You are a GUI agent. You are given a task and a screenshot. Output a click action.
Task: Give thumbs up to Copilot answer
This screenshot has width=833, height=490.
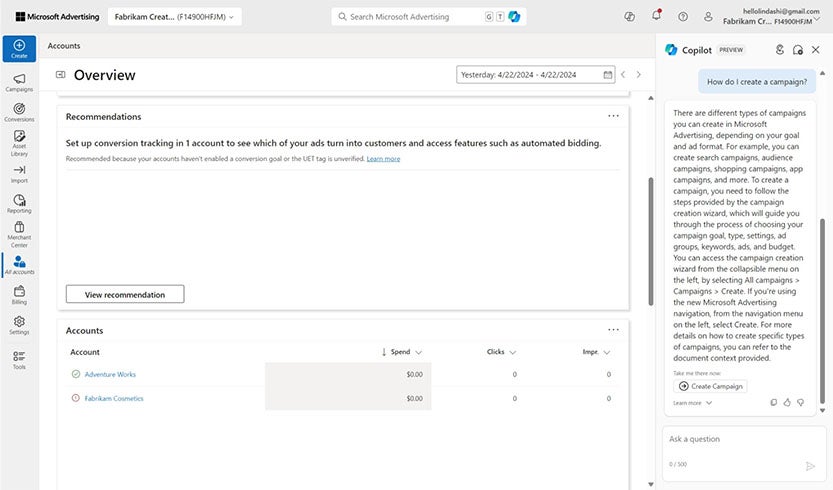coord(787,402)
